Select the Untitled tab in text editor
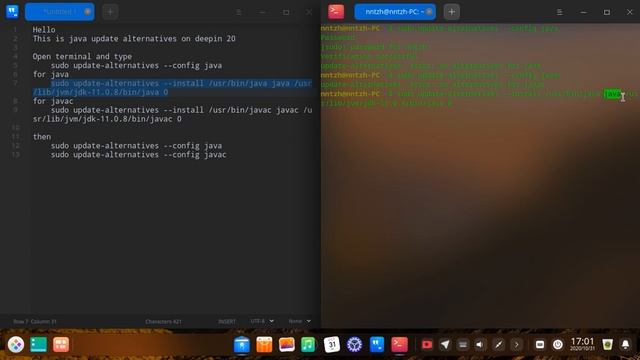640x360 pixels. tap(60, 11)
